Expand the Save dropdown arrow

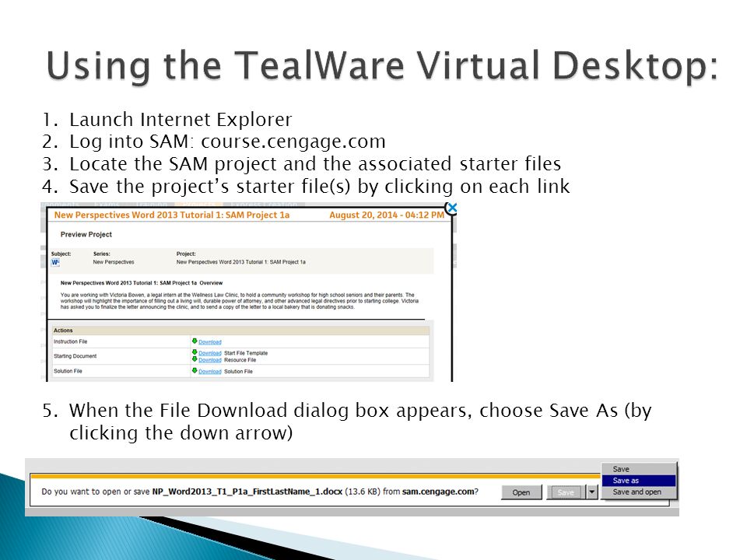591,492
